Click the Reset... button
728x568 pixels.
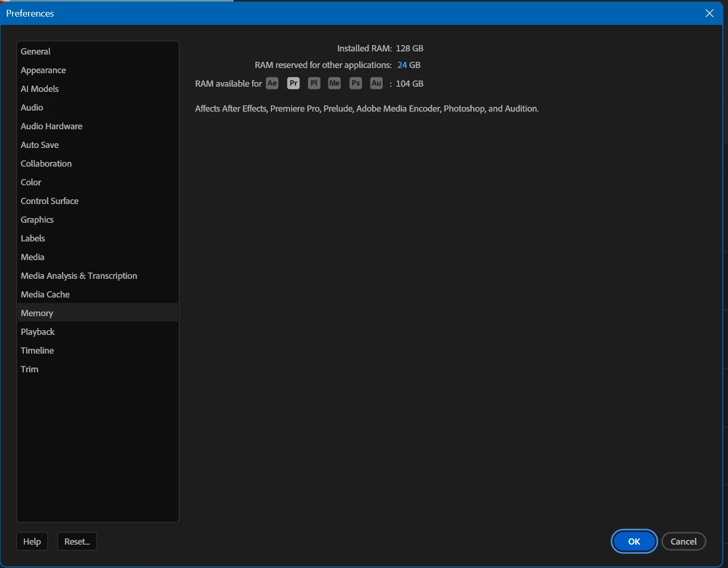coord(77,542)
